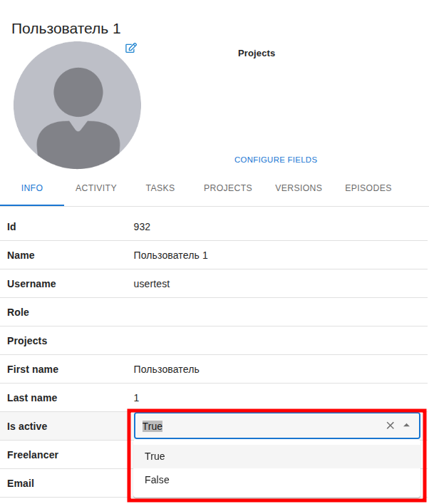The height and width of the screenshot is (504, 429).
Task: Switch to the VERSIONS tab
Action: [299, 188]
